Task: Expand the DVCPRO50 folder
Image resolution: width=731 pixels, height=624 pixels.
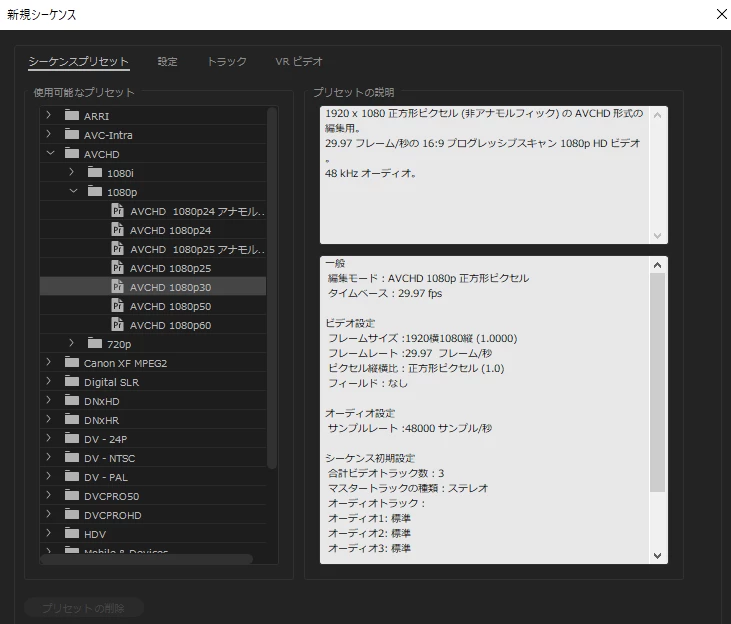Action: (49, 495)
